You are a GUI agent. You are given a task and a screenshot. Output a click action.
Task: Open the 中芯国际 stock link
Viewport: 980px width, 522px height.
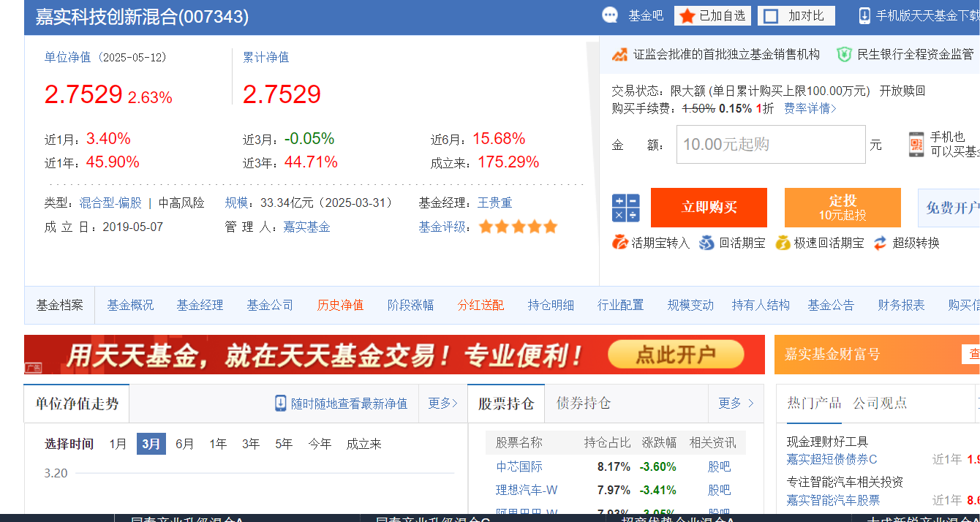[519, 466]
